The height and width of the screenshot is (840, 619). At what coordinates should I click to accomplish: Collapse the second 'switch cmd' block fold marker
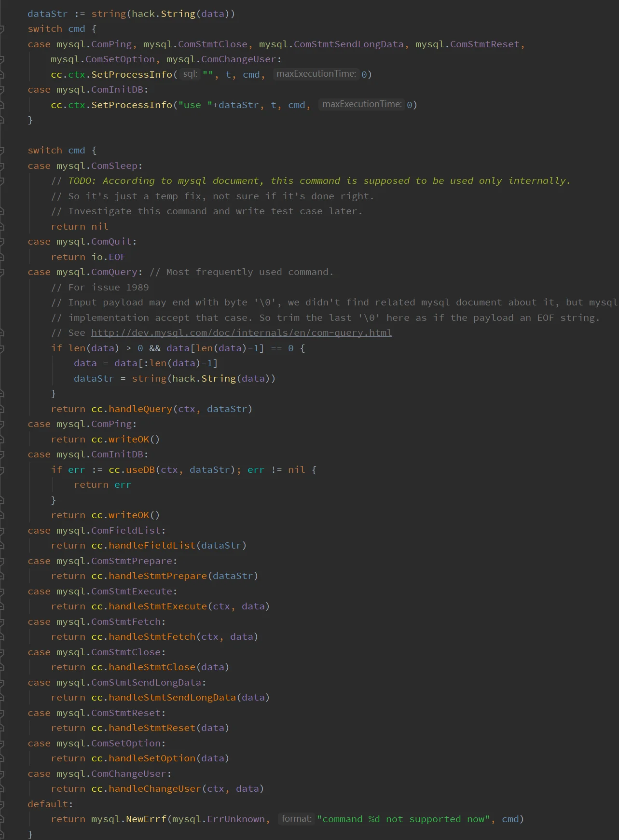2,151
